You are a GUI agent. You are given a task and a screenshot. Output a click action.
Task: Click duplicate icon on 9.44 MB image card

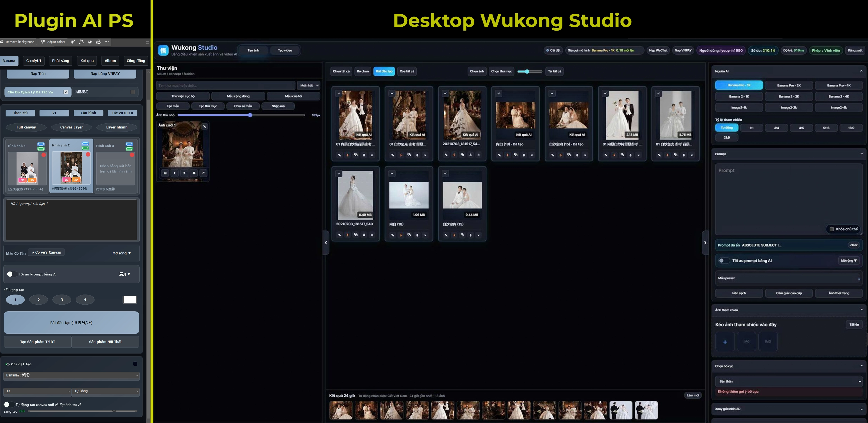point(462,235)
